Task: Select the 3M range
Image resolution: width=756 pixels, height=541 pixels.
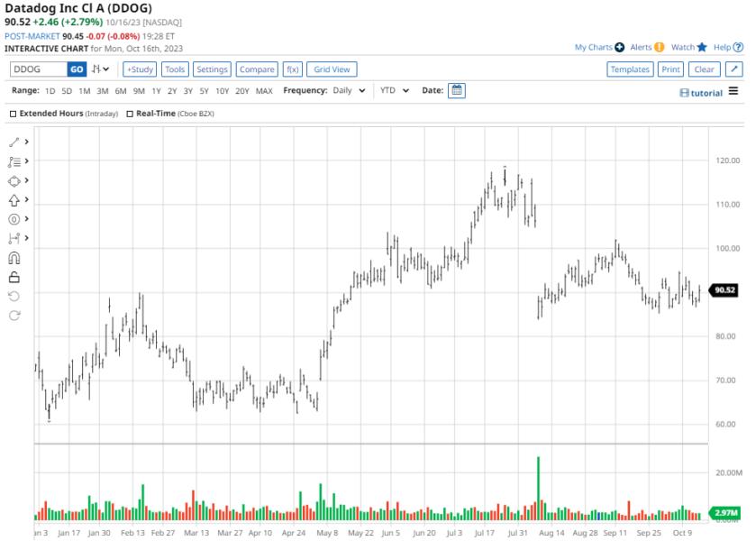Action: pyautogui.click(x=102, y=91)
